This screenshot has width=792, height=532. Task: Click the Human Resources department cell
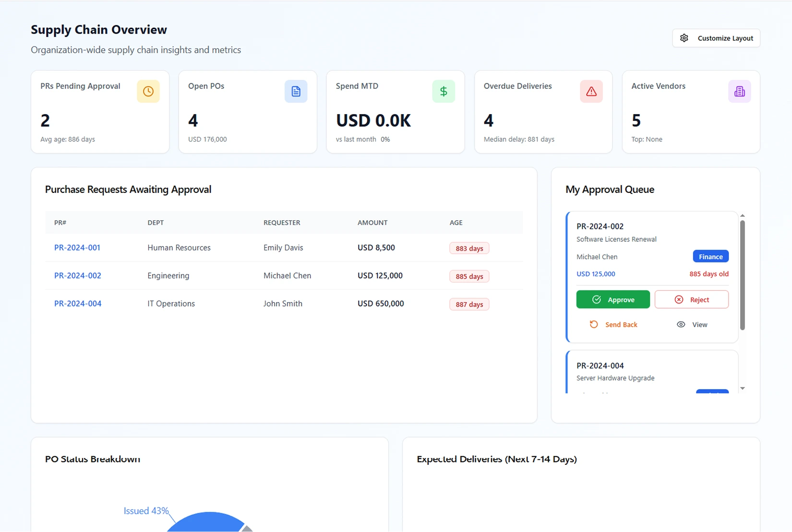[179, 248]
